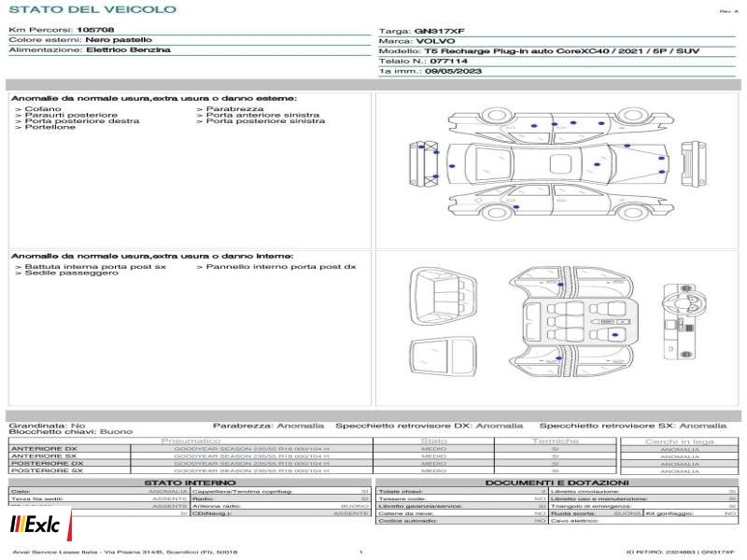
Task: Click 'Pannello interno porta post dx' entry
Action: 281,267
